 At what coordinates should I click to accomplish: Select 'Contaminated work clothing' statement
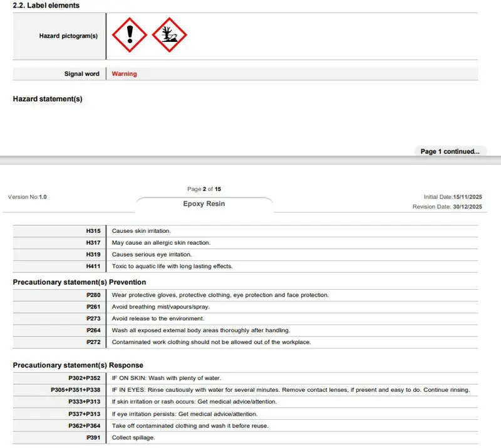[x=211, y=342]
